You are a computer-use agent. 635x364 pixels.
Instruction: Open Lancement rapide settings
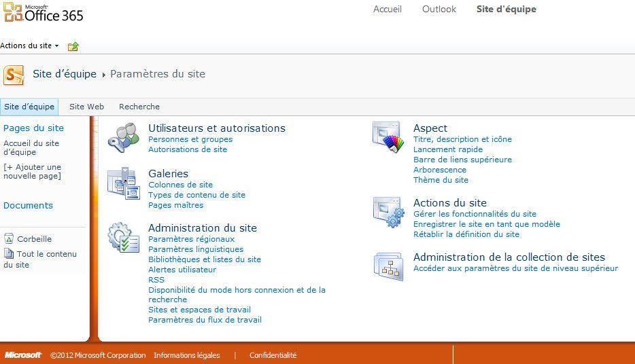448,149
